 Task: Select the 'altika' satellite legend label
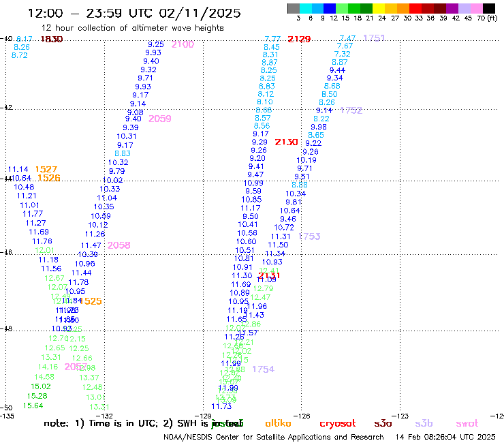pos(278,423)
